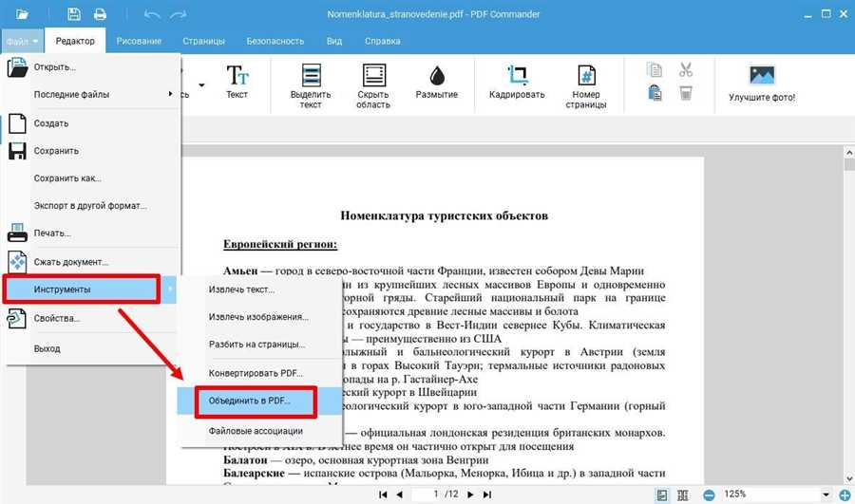Viewport: 855px width, 504px height.
Task: Click the zoom in plus button
Action: tap(845, 495)
